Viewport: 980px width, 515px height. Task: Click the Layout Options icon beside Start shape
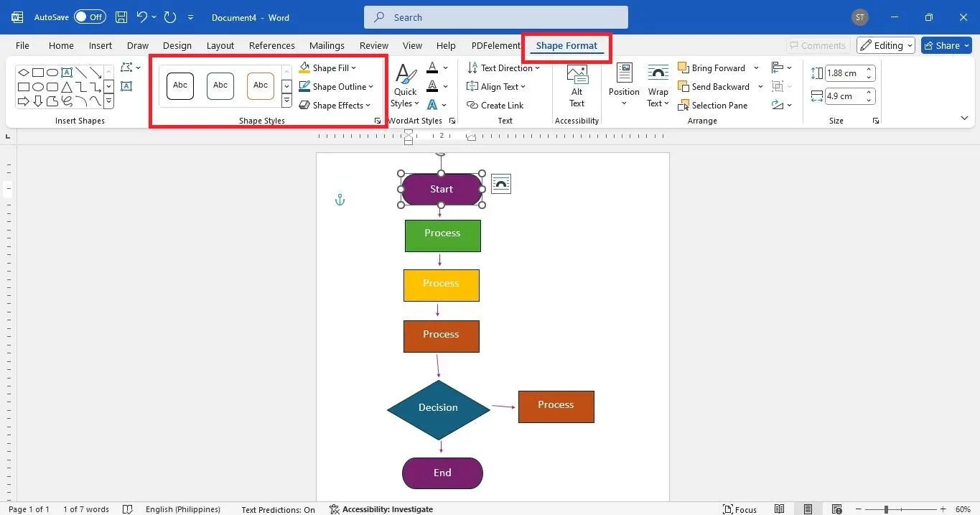point(501,184)
